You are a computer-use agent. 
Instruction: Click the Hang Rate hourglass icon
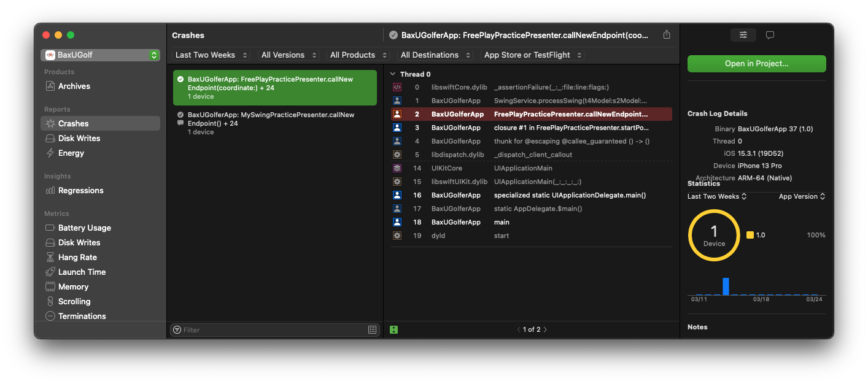(x=50, y=257)
